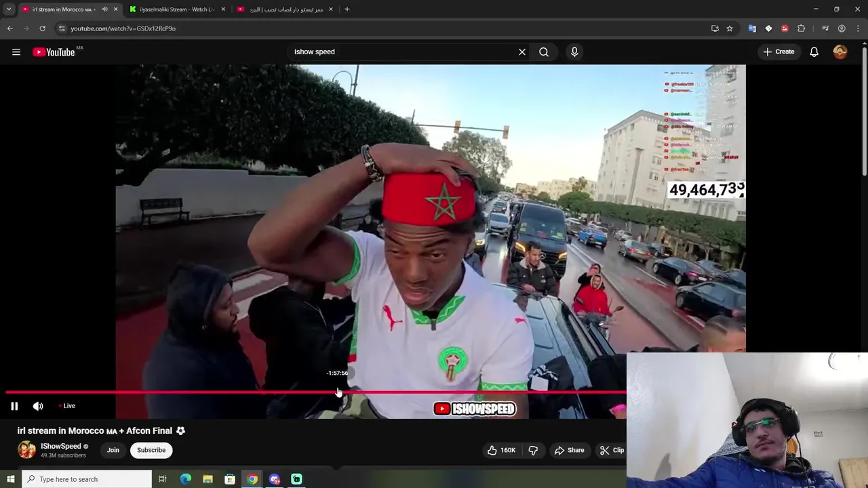The width and height of the screenshot is (868, 488).
Task: Install app icon in the address bar
Action: pyautogui.click(x=715, y=28)
